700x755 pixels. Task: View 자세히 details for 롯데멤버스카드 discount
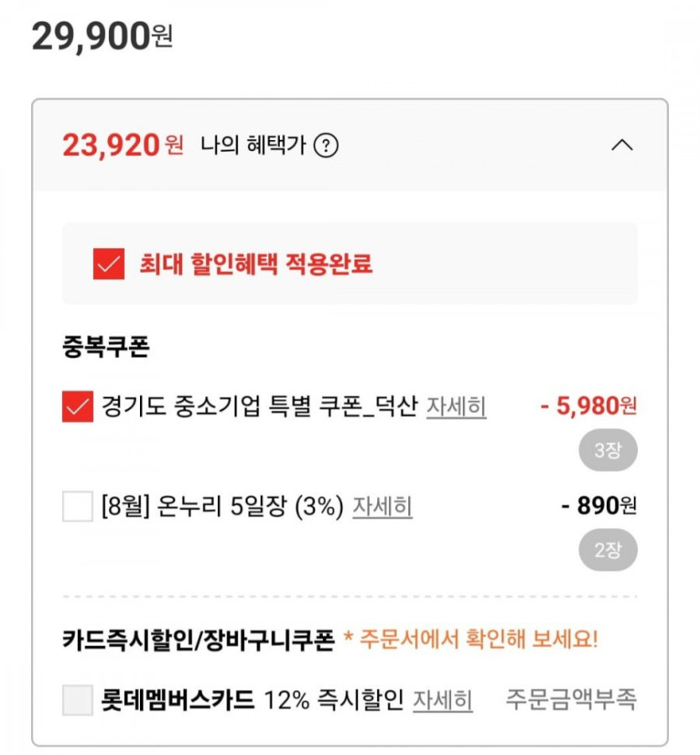coord(442,700)
